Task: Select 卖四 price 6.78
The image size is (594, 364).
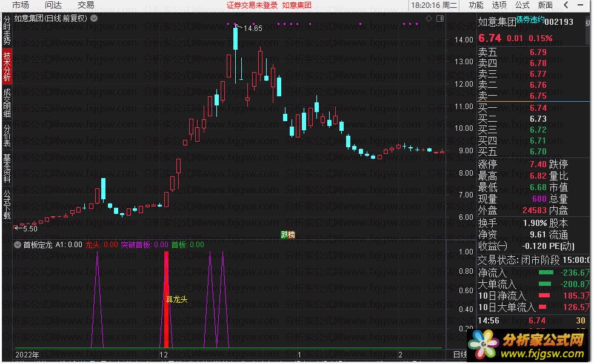Action: pos(538,63)
